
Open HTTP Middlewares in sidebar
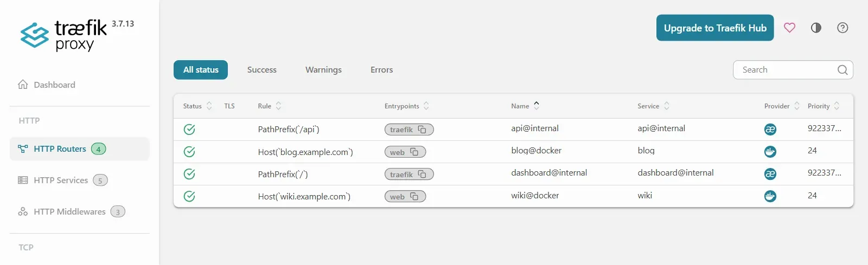(79, 212)
